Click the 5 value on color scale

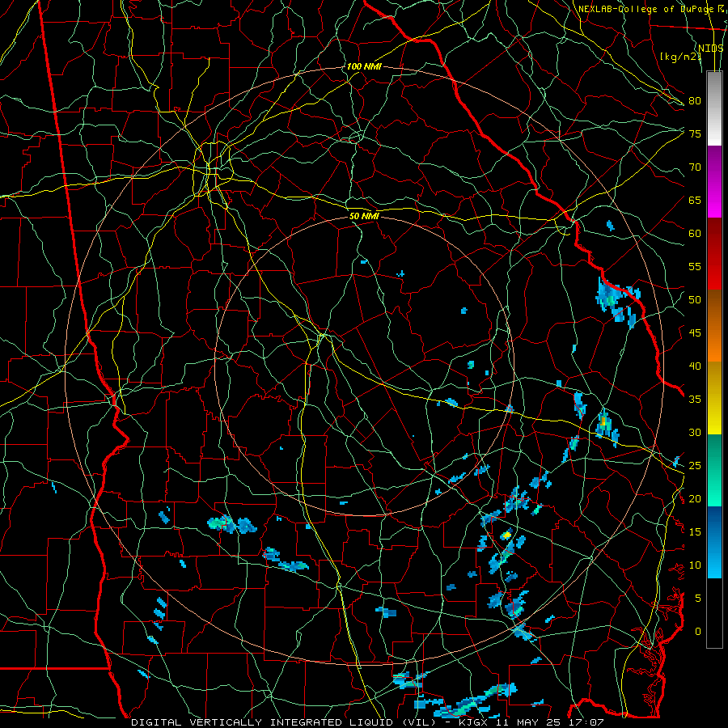pyautogui.click(x=698, y=598)
